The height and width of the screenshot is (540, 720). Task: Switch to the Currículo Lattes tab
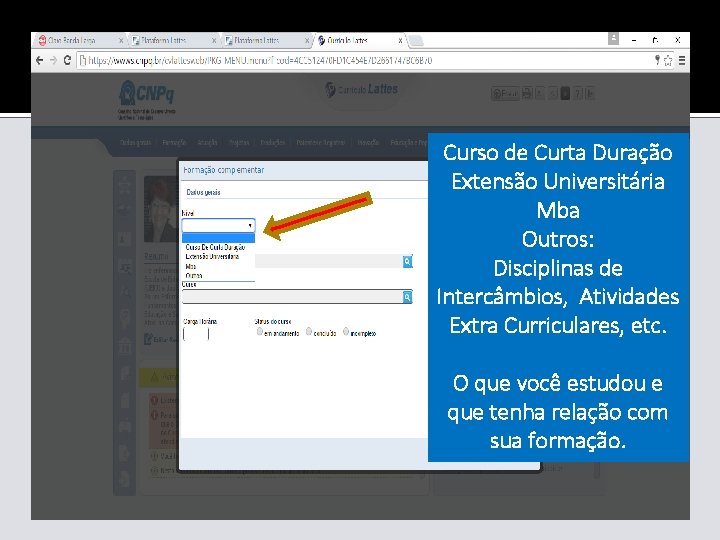(356, 40)
